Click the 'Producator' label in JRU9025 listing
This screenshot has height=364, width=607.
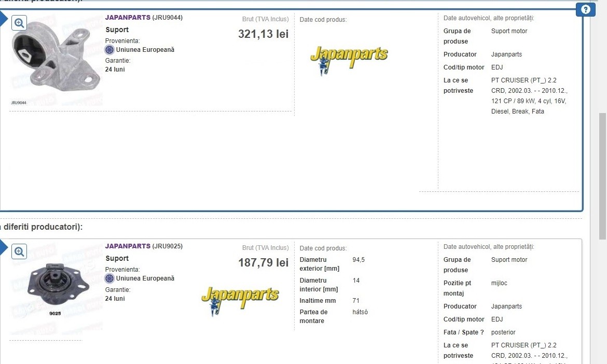click(460, 306)
